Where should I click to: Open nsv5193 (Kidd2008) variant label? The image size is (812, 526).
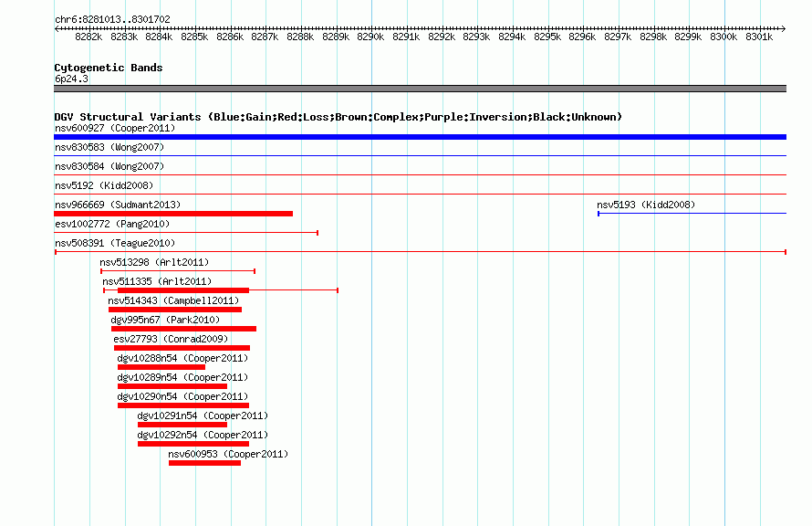(x=646, y=205)
